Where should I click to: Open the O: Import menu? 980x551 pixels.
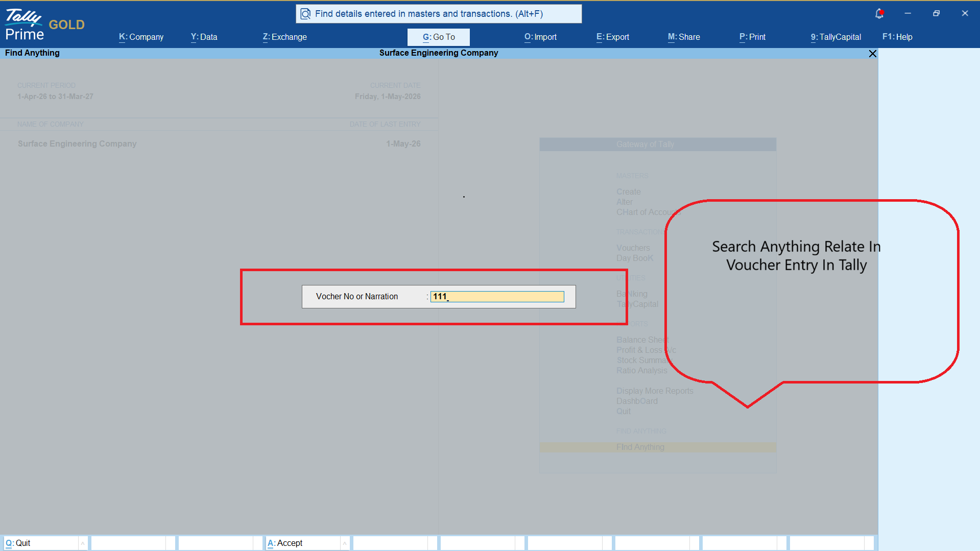click(x=540, y=37)
